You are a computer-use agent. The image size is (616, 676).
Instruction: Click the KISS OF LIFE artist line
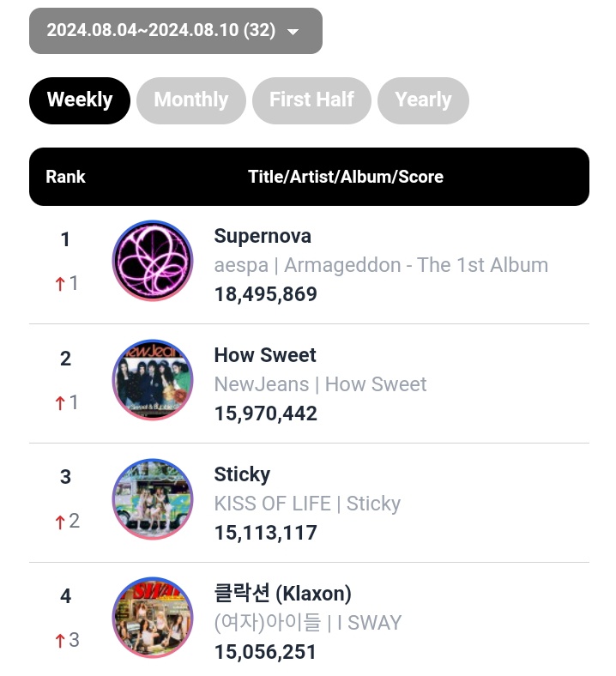click(x=307, y=504)
